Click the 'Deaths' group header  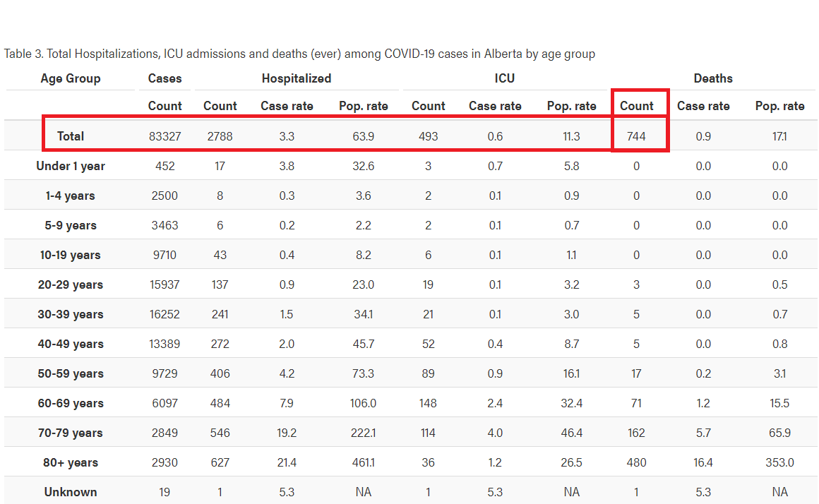(x=713, y=78)
